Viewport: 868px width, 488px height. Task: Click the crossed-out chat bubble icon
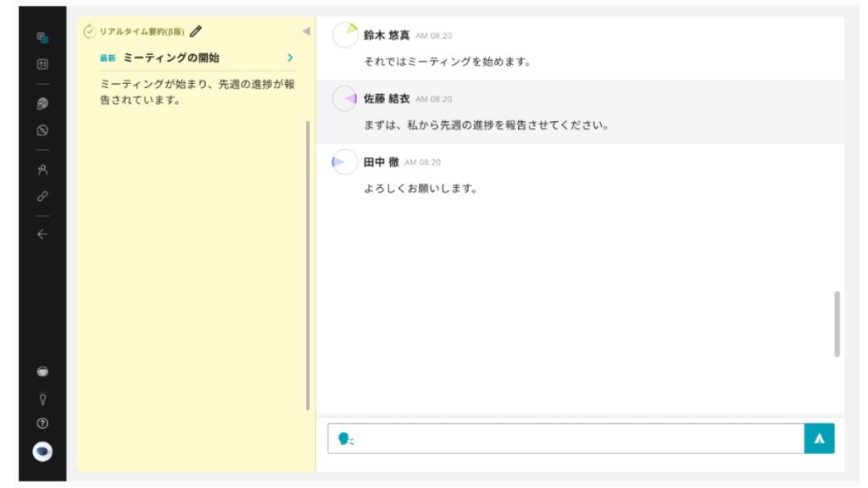[42, 130]
